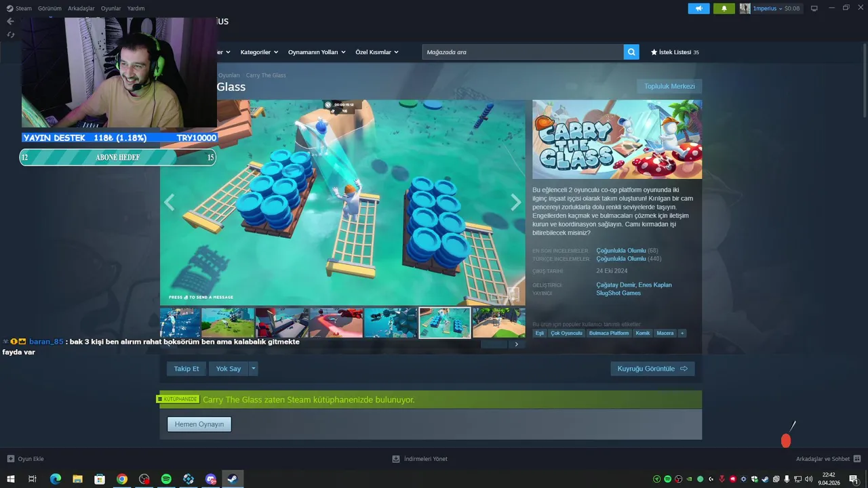Open the Oyunlar menu
The width and height of the screenshot is (868, 488).
[x=111, y=8]
